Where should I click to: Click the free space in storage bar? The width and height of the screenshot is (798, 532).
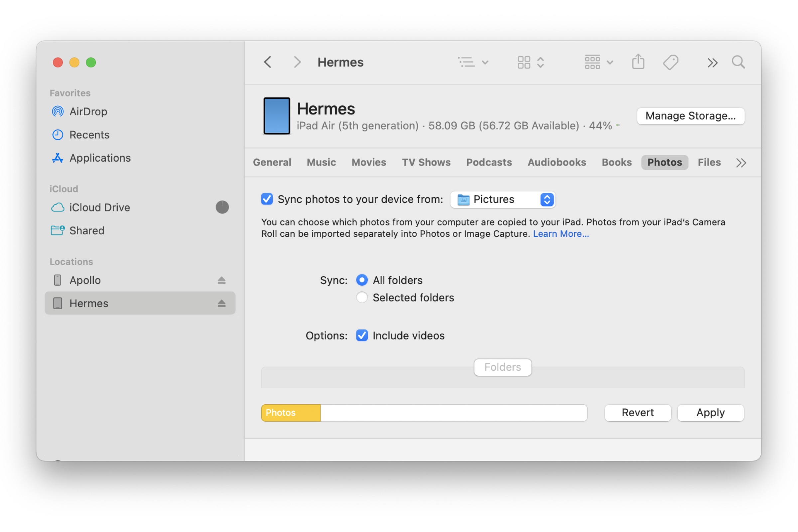[x=454, y=413]
